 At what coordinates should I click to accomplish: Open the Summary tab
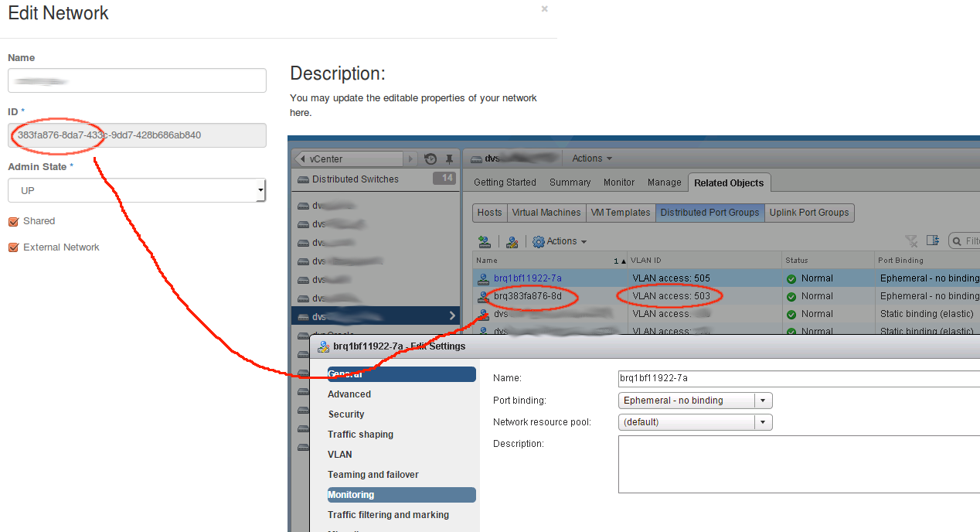570,182
